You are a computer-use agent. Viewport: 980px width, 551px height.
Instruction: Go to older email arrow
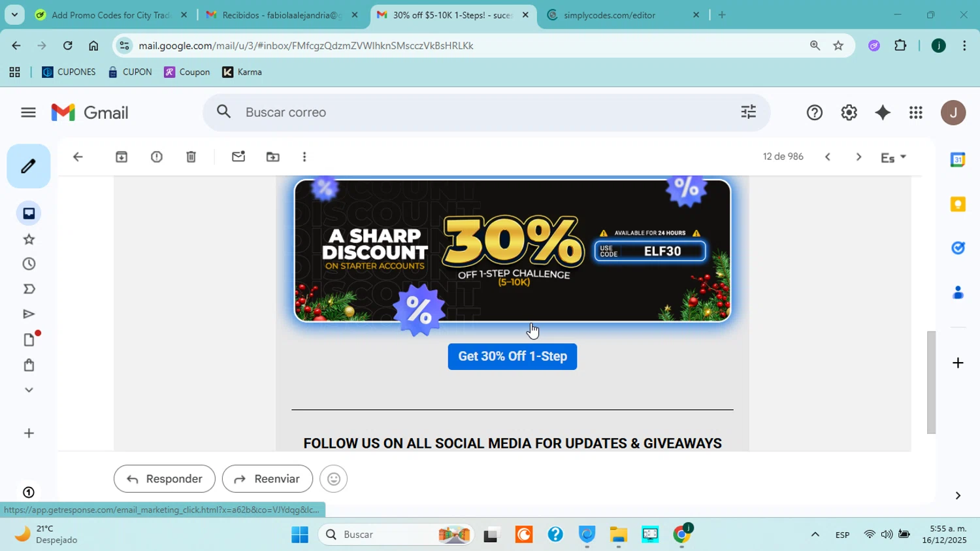tap(858, 157)
